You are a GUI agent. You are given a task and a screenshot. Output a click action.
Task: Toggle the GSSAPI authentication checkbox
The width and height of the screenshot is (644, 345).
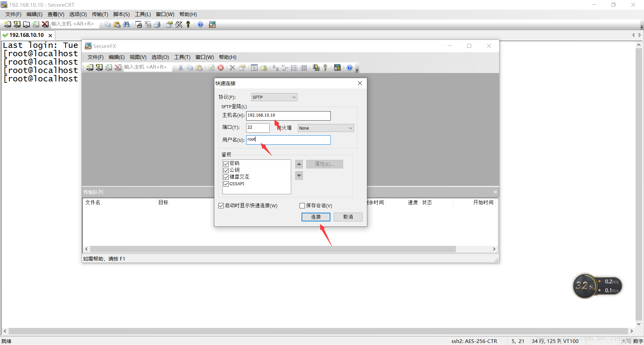point(226,184)
